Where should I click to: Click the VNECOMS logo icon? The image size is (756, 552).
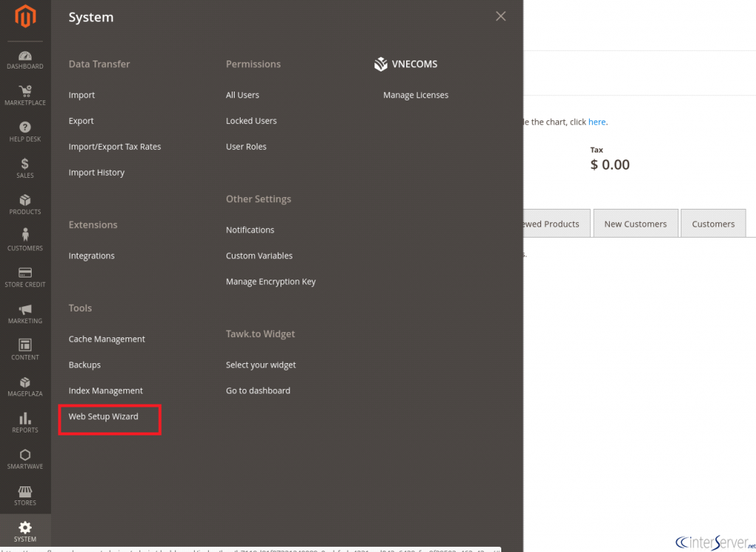point(380,64)
